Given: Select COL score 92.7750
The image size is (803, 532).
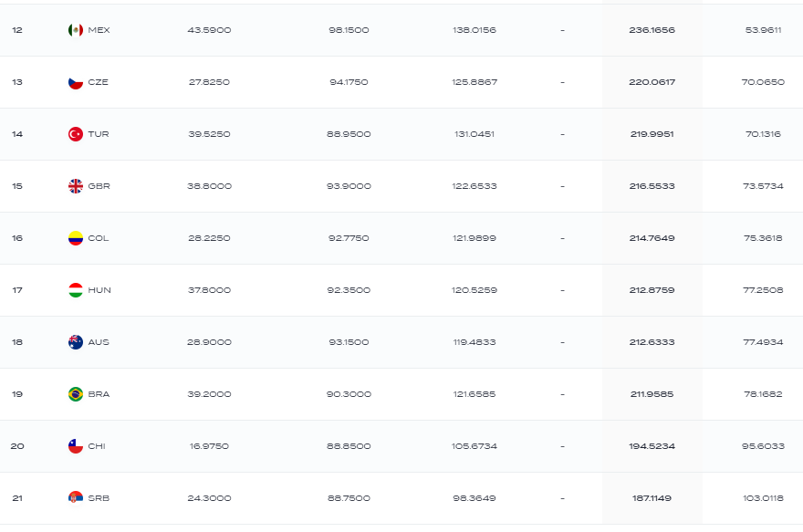Looking at the screenshot, I should [349, 238].
